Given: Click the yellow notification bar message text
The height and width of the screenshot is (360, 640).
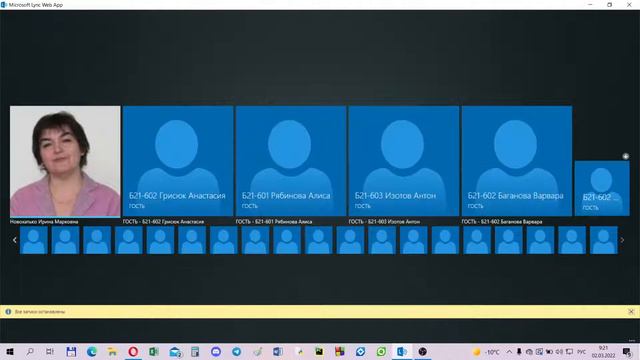Looking at the screenshot, I should tap(40, 312).
